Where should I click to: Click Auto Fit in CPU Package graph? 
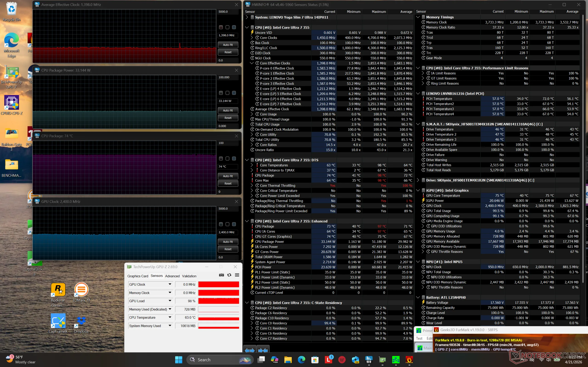228,176
